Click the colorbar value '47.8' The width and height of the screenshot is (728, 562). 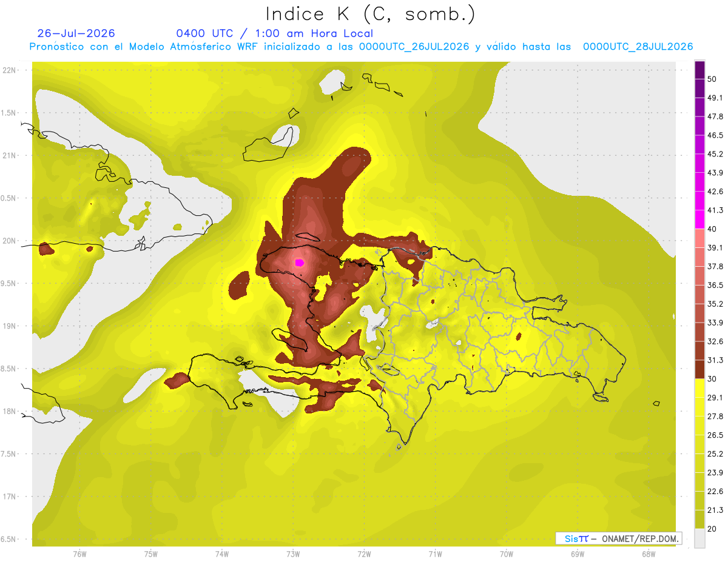tap(716, 116)
